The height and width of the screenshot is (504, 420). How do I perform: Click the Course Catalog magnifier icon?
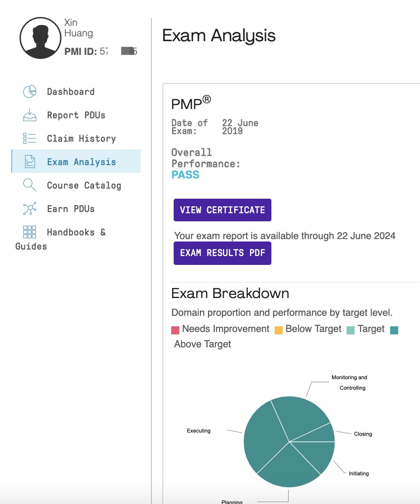(x=30, y=185)
